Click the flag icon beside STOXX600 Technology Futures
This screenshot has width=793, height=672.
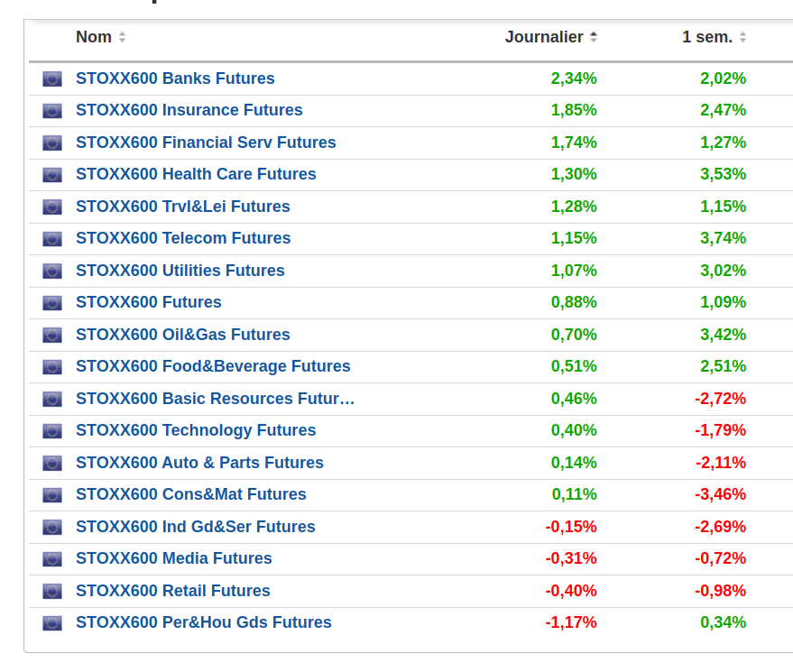[x=52, y=431]
